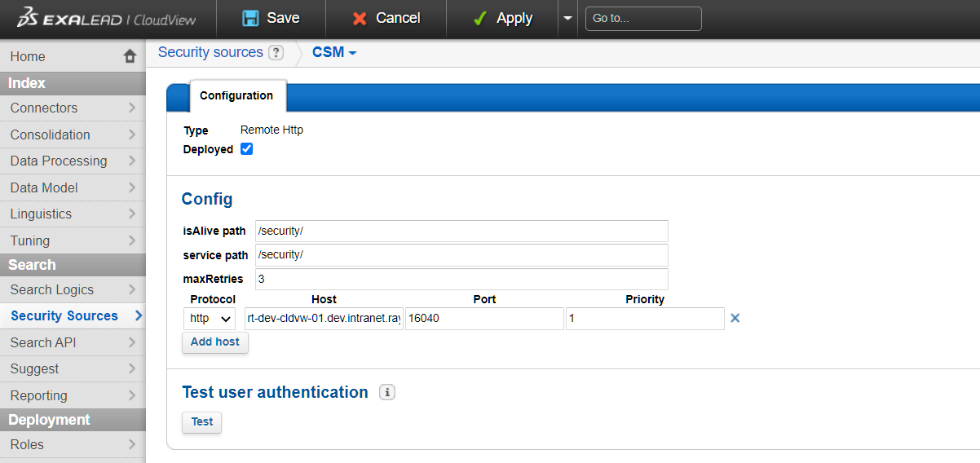This screenshot has width=980, height=463.
Task: Click the maxRetries field
Action: click(461, 279)
